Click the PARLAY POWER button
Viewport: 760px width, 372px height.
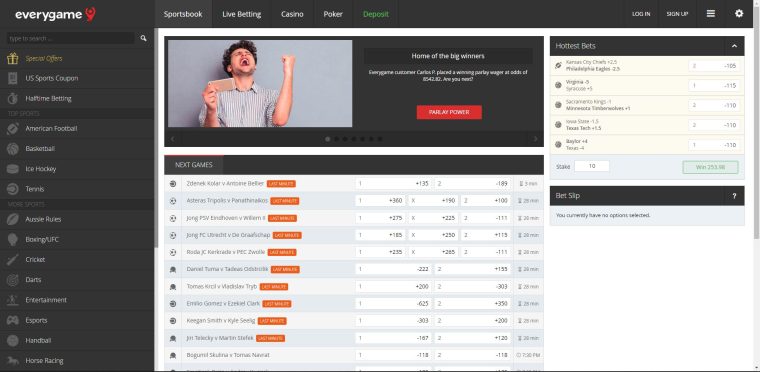[x=449, y=112]
